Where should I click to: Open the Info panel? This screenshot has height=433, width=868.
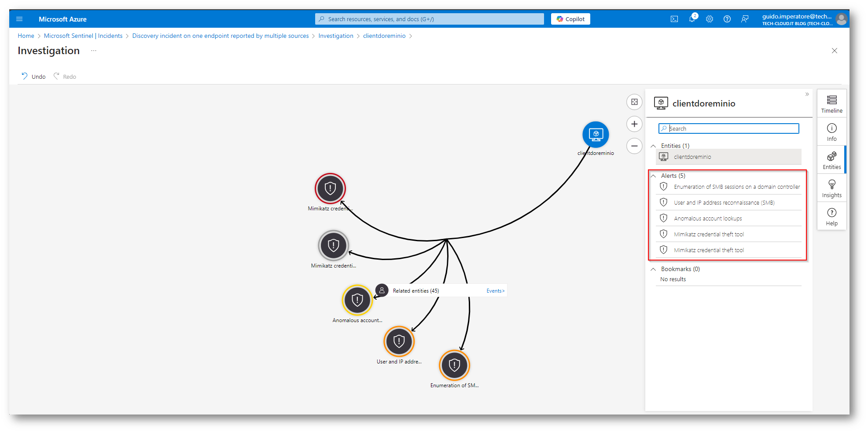831,132
